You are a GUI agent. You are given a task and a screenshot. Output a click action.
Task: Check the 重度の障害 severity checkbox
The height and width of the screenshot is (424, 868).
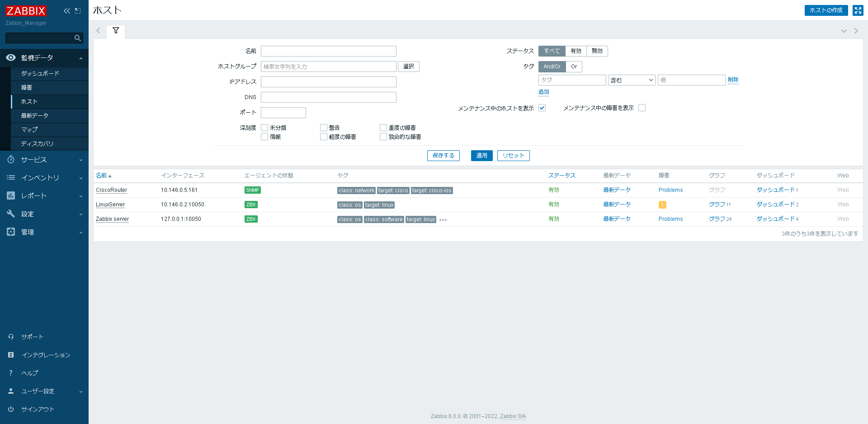pos(383,128)
